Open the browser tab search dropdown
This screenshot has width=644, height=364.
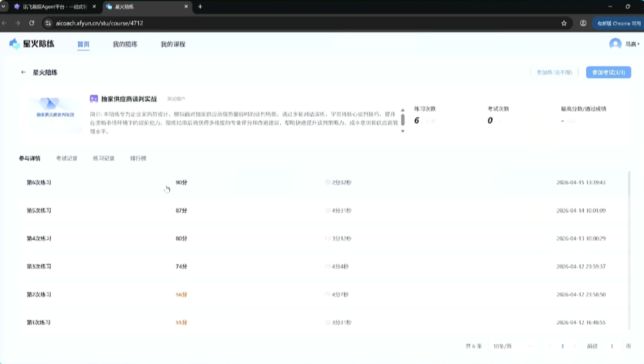click(x=4, y=7)
